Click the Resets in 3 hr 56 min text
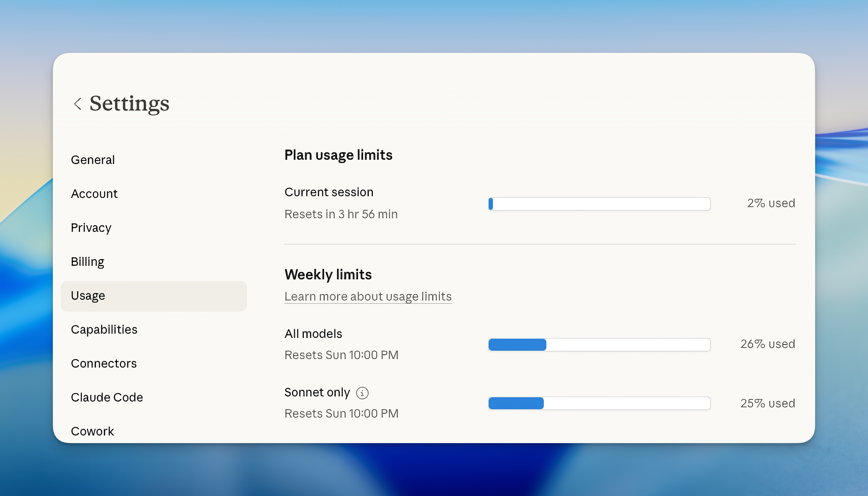 [341, 214]
